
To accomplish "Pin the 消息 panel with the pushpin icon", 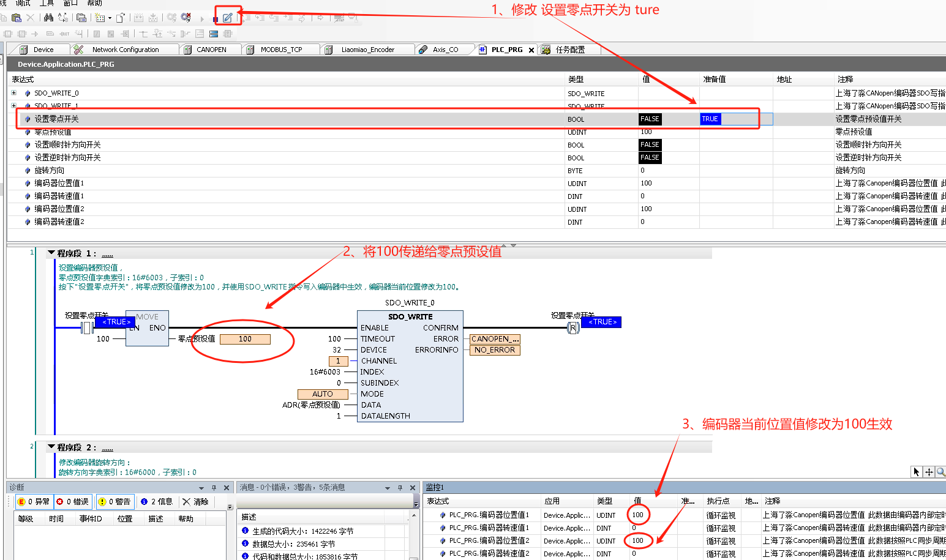I will pyautogui.click(x=400, y=488).
